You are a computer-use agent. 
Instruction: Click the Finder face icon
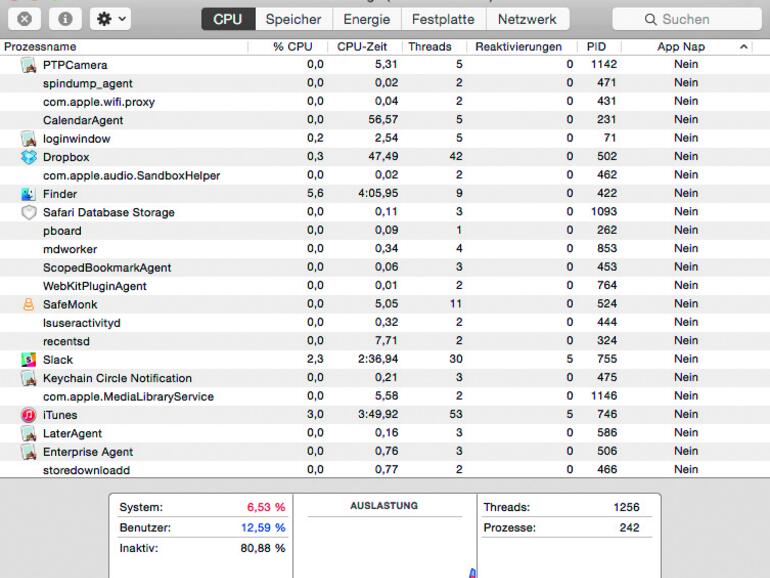pos(28,194)
